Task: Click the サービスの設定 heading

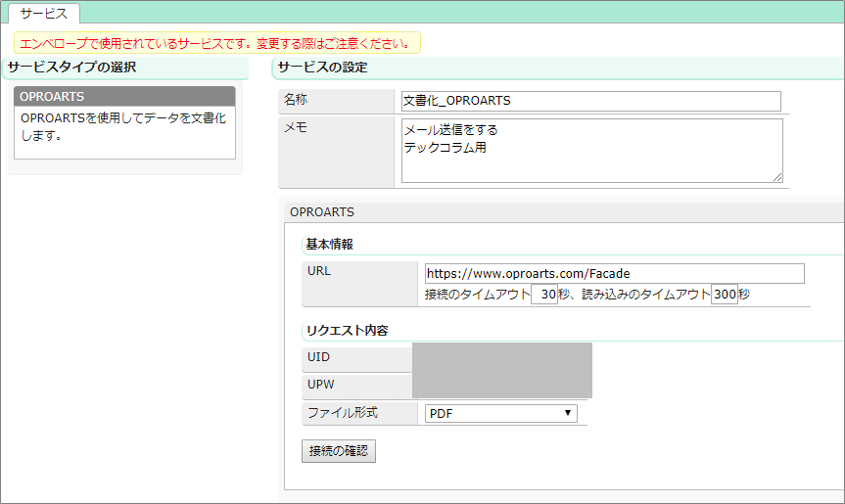Action: [322, 68]
